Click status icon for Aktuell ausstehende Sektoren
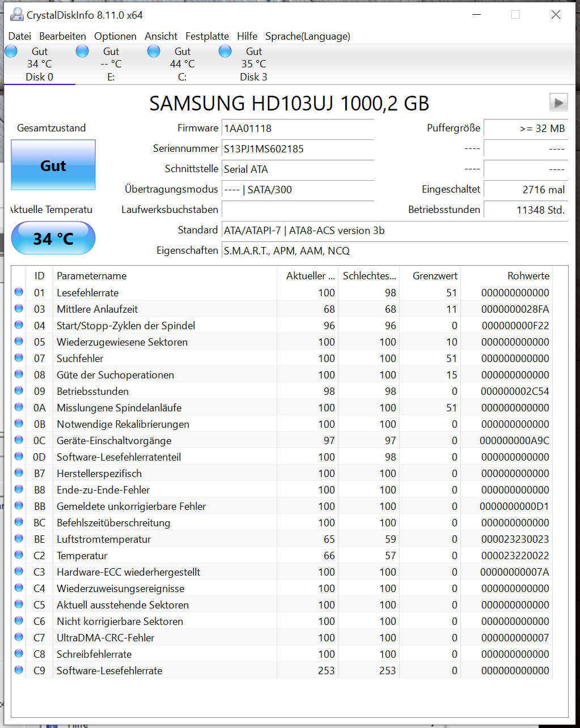The image size is (580, 728). (x=19, y=604)
